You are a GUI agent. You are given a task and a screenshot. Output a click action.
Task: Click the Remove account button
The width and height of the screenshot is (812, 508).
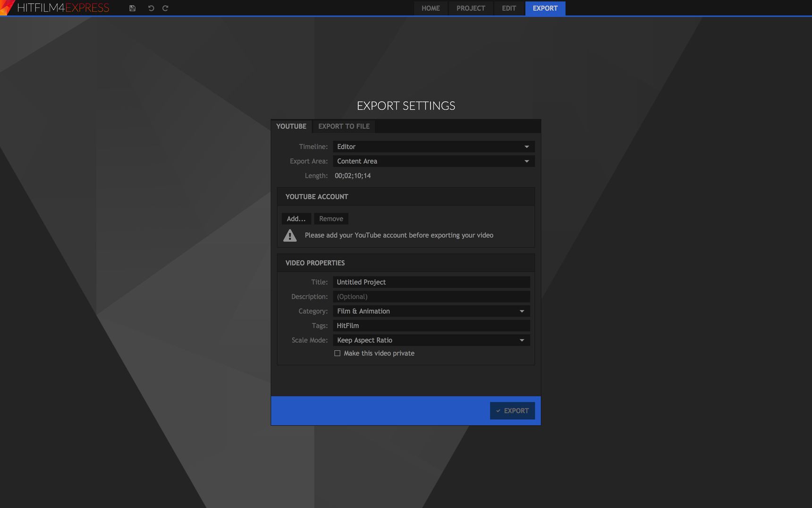pyautogui.click(x=331, y=219)
